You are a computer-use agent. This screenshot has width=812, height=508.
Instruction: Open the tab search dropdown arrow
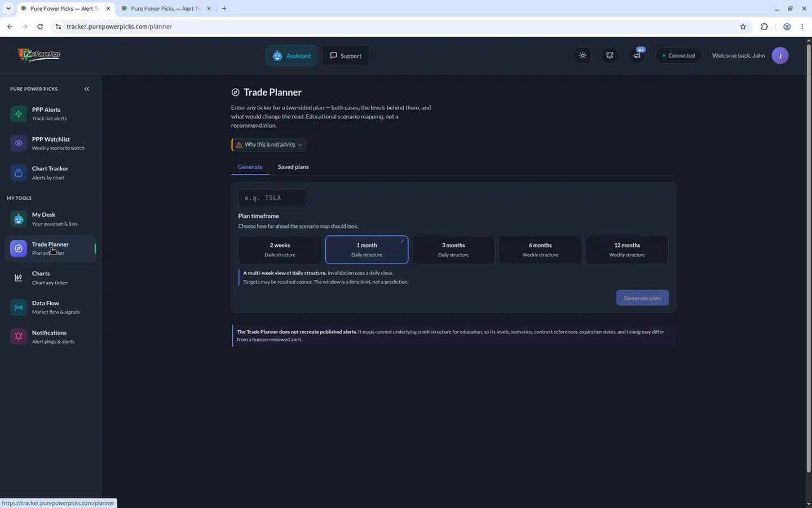click(x=8, y=8)
